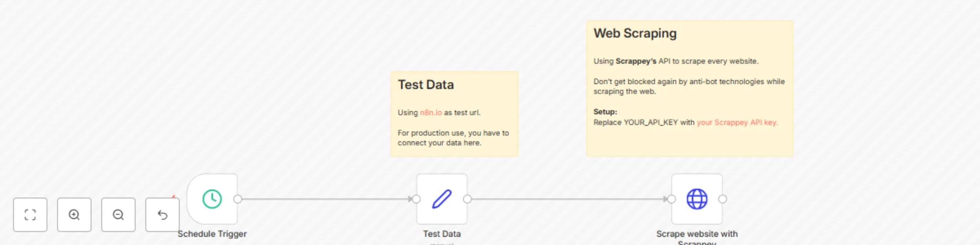Click the output connector dot of Schedule Trigger
The width and height of the screenshot is (980, 245).
(238, 199)
